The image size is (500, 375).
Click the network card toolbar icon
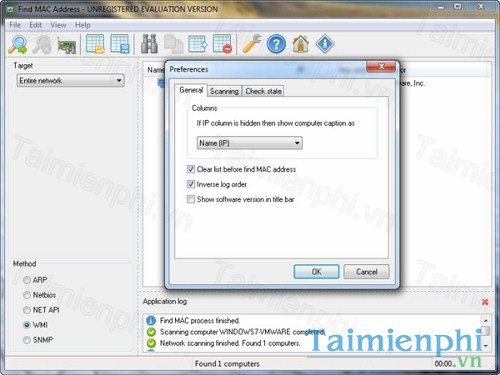(67, 45)
